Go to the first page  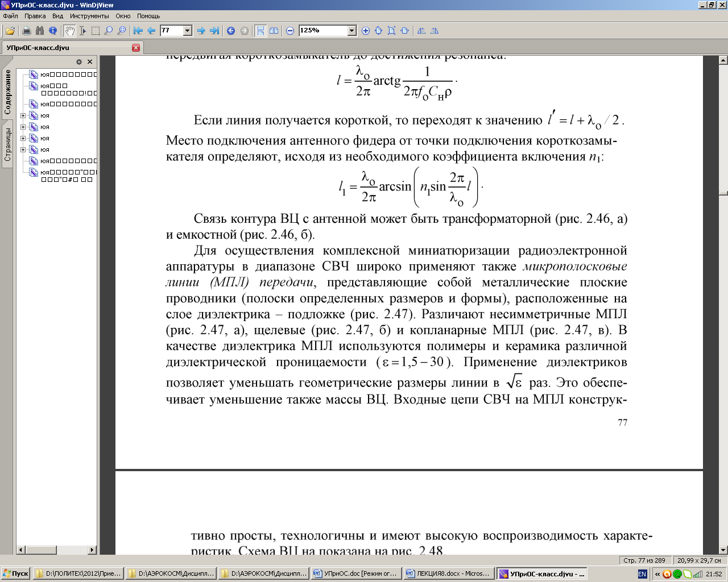138,31
